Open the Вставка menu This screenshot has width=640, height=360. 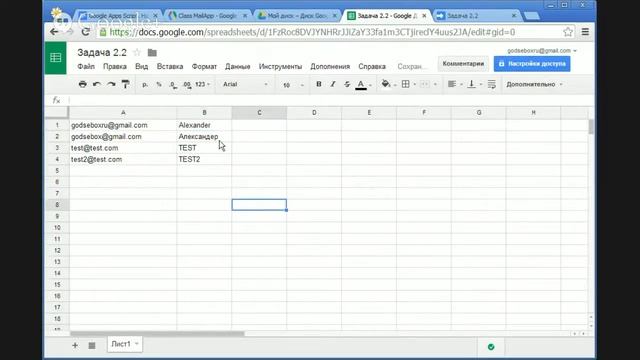point(170,67)
